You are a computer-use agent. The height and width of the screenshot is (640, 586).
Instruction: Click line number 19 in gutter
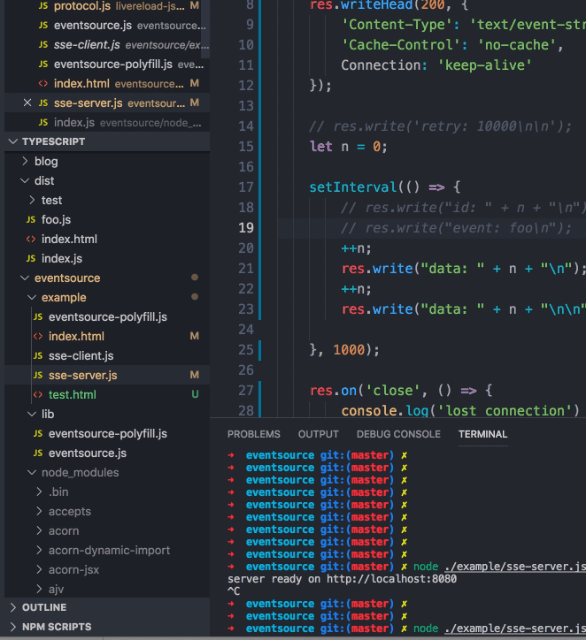[246, 228]
